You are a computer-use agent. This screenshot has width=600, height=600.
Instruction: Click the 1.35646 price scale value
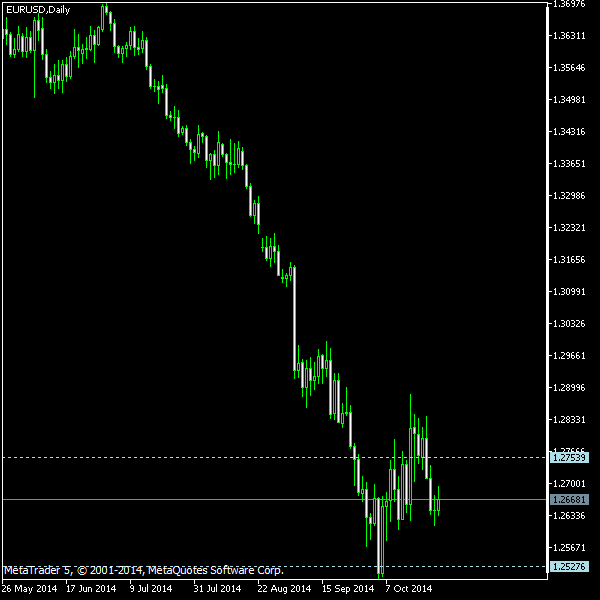pos(569,68)
